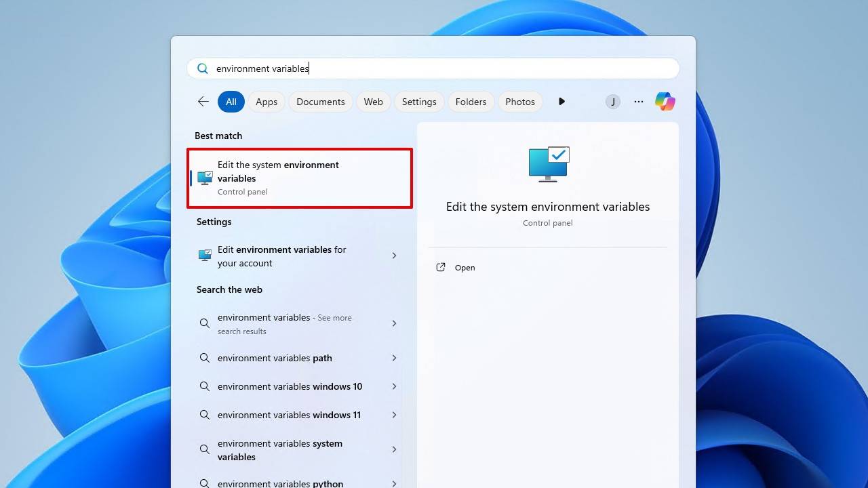Click the Best match heading
Viewport: 868px width, 488px height.
click(218, 136)
